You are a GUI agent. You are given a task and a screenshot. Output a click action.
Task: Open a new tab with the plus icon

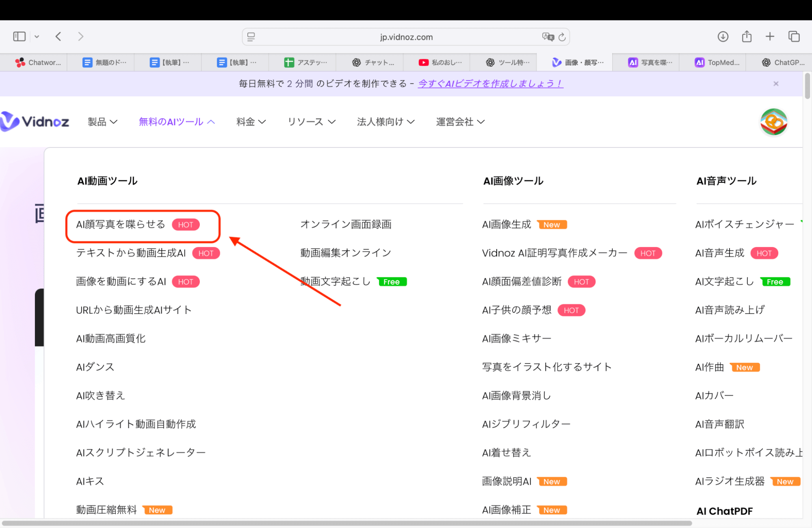[x=769, y=36]
